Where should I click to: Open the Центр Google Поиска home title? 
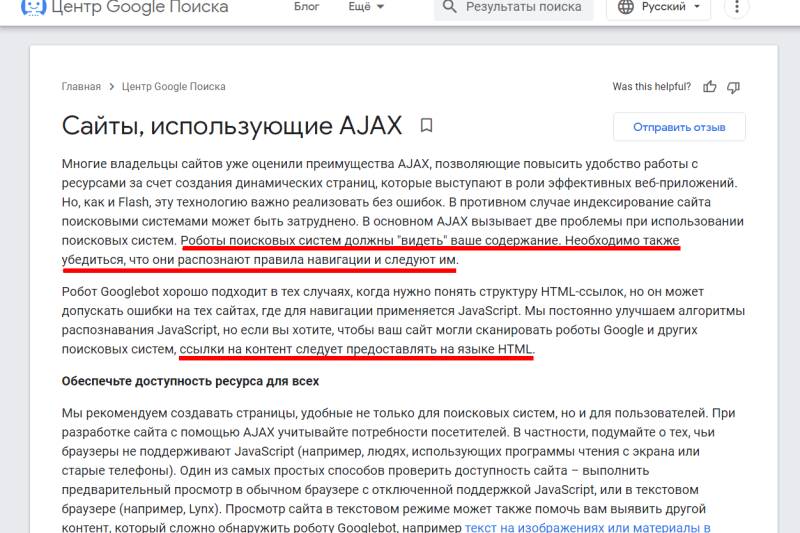[140, 7]
